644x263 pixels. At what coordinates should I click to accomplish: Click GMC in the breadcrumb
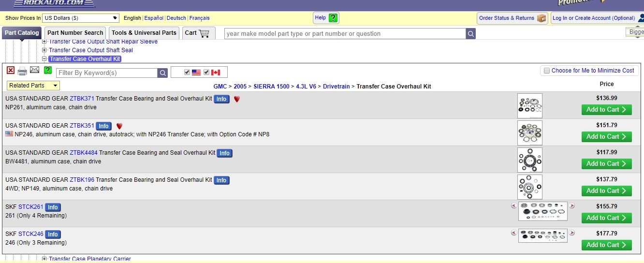tap(220, 87)
